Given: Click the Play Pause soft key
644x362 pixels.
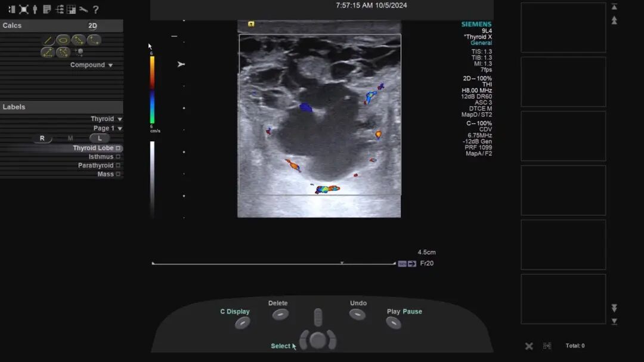Looking at the screenshot, I should [x=394, y=323].
